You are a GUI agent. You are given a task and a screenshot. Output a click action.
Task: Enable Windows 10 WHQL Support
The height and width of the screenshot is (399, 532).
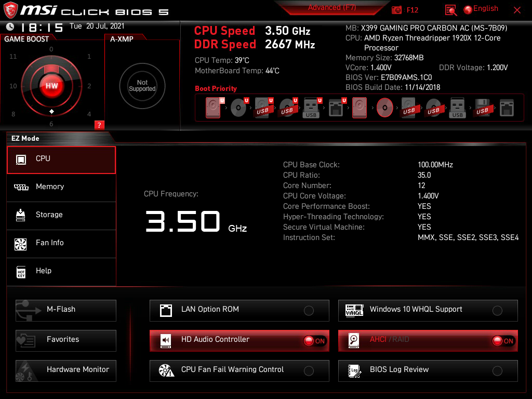point(428,311)
